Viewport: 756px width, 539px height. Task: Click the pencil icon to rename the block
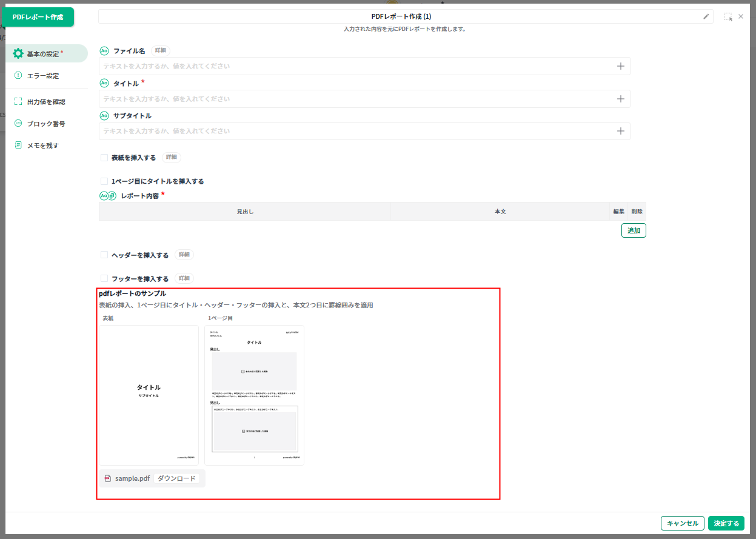(706, 17)
